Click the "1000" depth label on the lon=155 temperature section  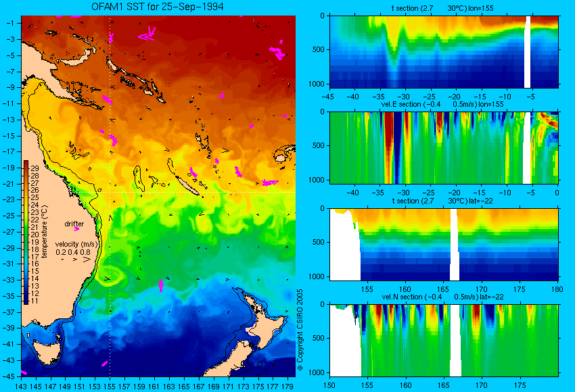(317, 84)
